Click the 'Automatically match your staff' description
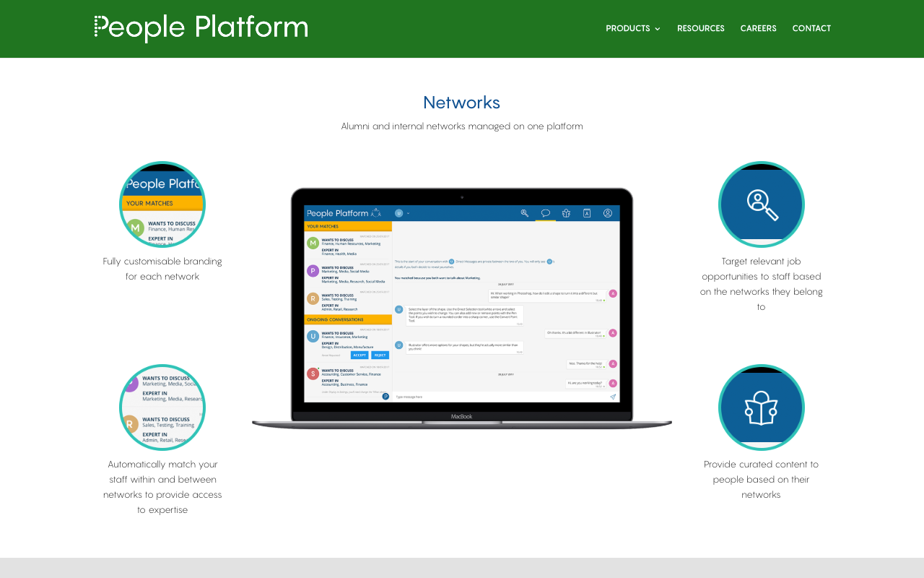This screenshot has width=924, height=578. coord(162,487)
